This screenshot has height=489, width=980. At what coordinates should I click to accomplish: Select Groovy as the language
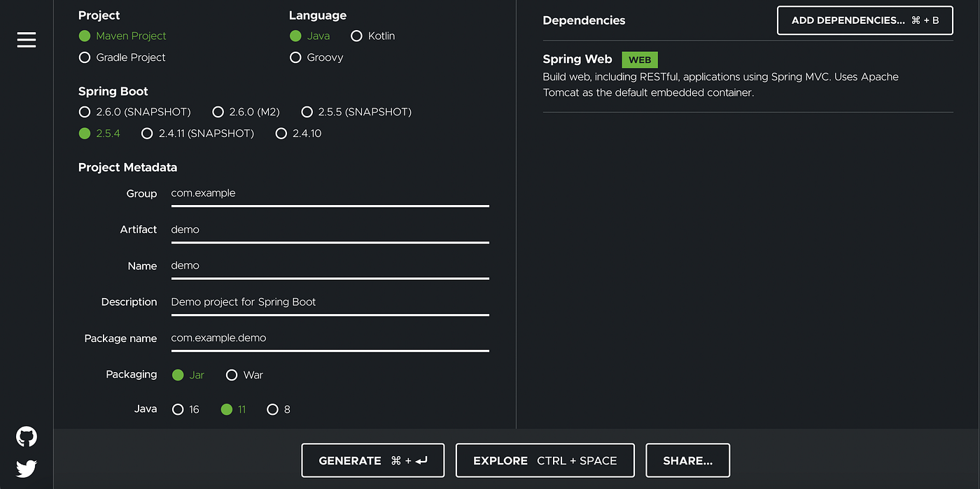coord(295,57)
